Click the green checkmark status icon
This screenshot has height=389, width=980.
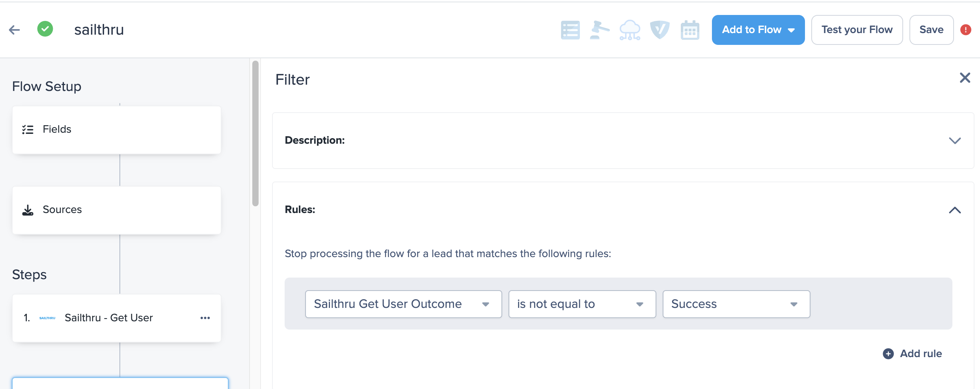45,29
